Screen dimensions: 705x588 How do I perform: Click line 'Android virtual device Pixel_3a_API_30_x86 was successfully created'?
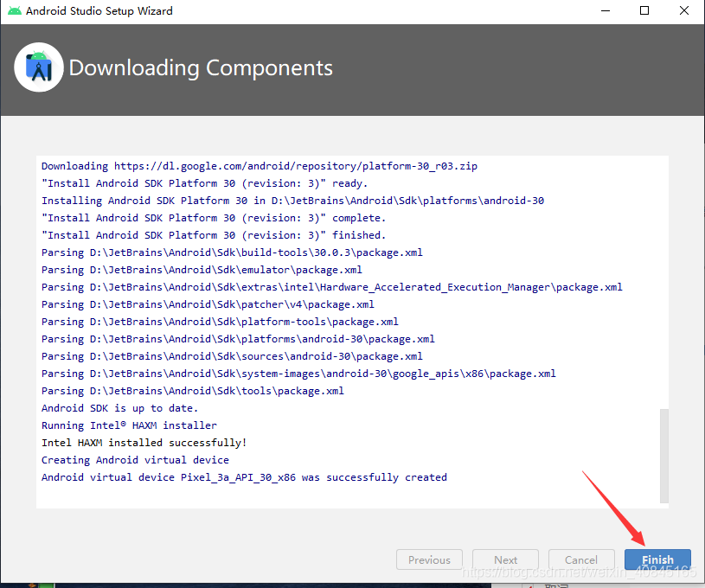[244, 477]
